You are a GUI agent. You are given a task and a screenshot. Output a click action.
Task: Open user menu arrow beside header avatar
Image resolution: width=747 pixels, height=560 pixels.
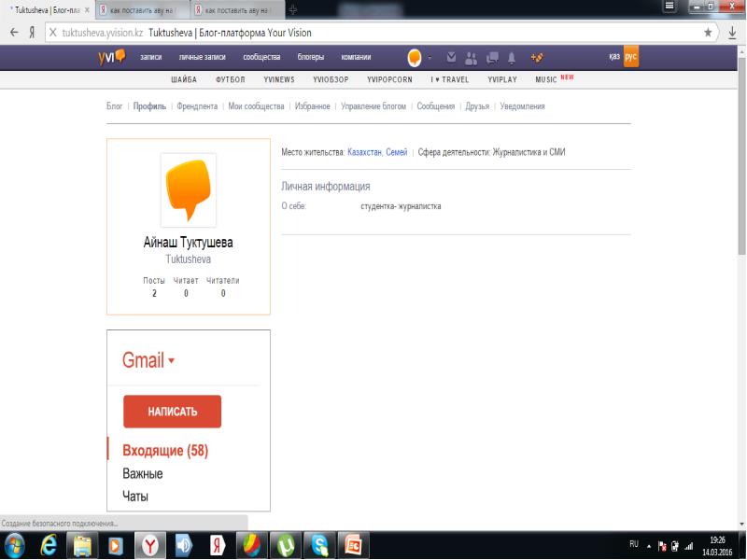[x=430, y=57]
